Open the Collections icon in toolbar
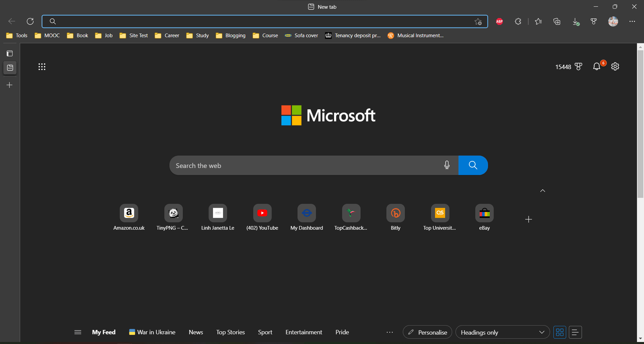Screen dimensions: 644x344 557,22
